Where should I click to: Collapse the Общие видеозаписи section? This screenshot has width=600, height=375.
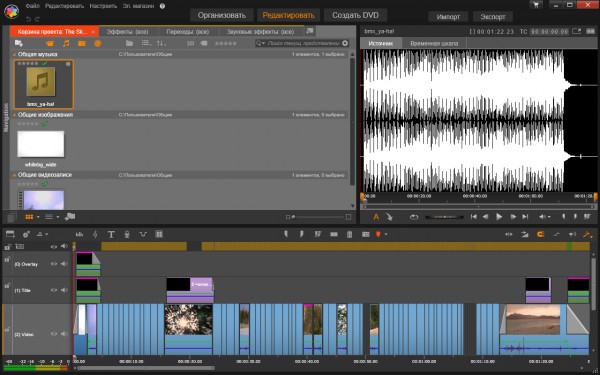[15, 175]
